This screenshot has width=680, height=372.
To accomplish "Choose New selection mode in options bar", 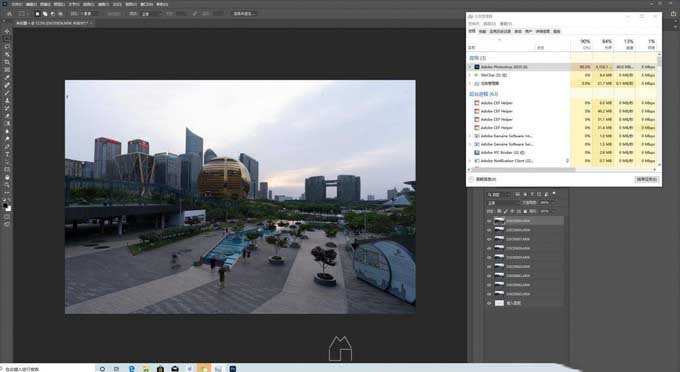I will [37, 14].
